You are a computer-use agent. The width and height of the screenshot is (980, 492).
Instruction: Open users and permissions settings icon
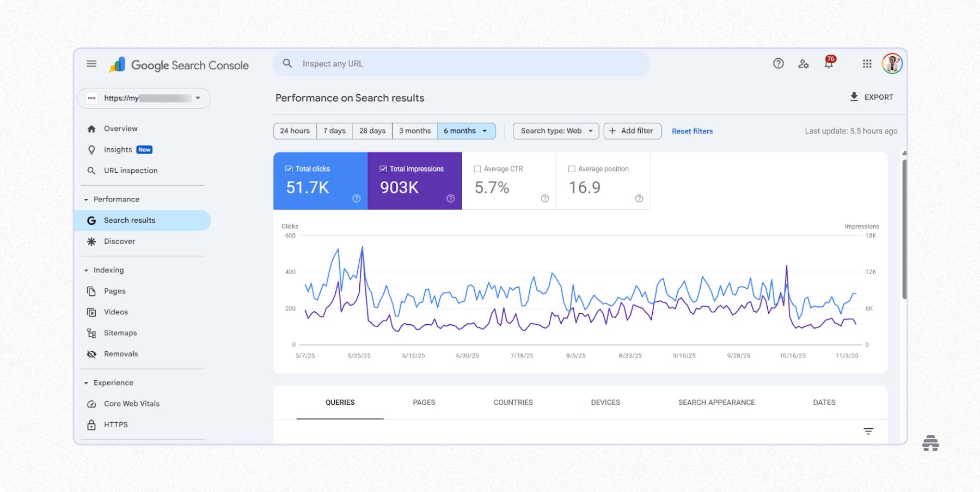click(x=804, y=64)
